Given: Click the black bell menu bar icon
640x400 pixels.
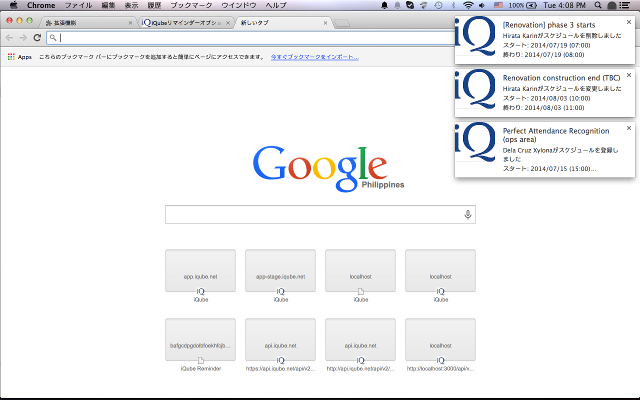Looking at the screenshot, I should (x=384, y=5).
